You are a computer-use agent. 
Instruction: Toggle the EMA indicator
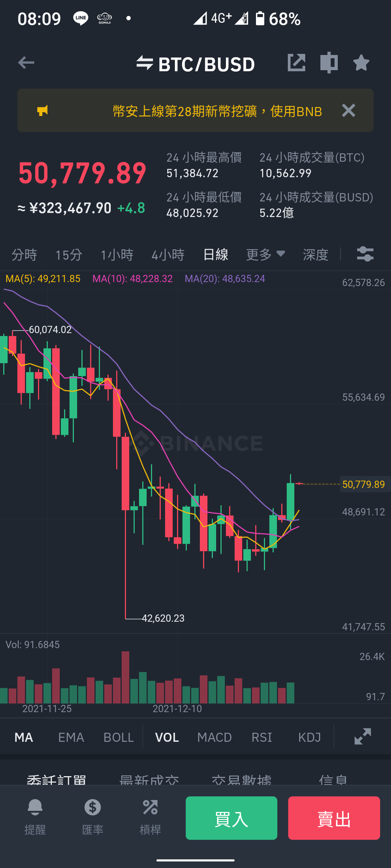click(71, 737)
